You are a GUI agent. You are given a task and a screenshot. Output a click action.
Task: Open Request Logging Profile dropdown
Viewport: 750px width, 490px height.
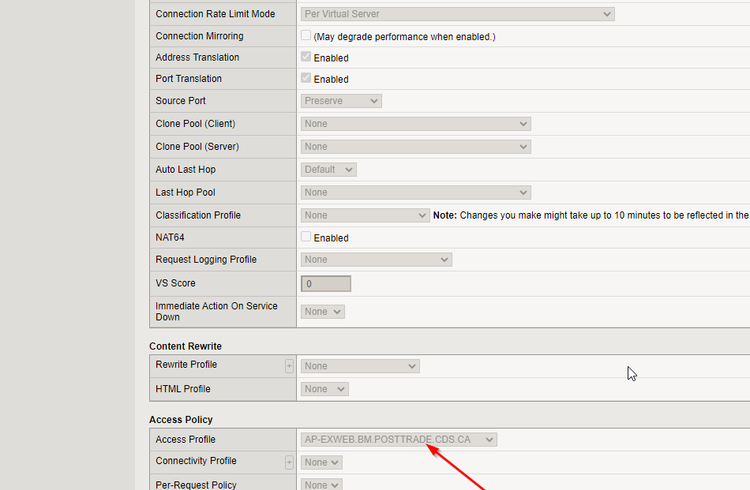click(376, 260)
